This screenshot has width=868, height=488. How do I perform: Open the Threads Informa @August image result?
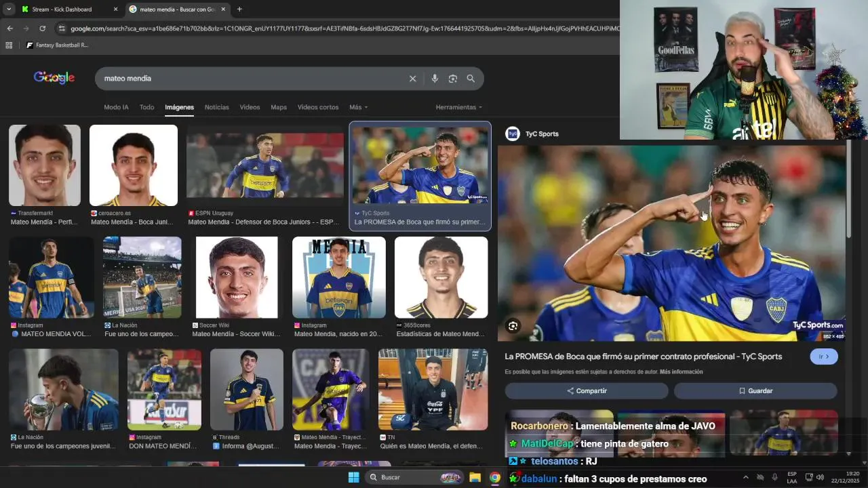[x=247, y=390]
